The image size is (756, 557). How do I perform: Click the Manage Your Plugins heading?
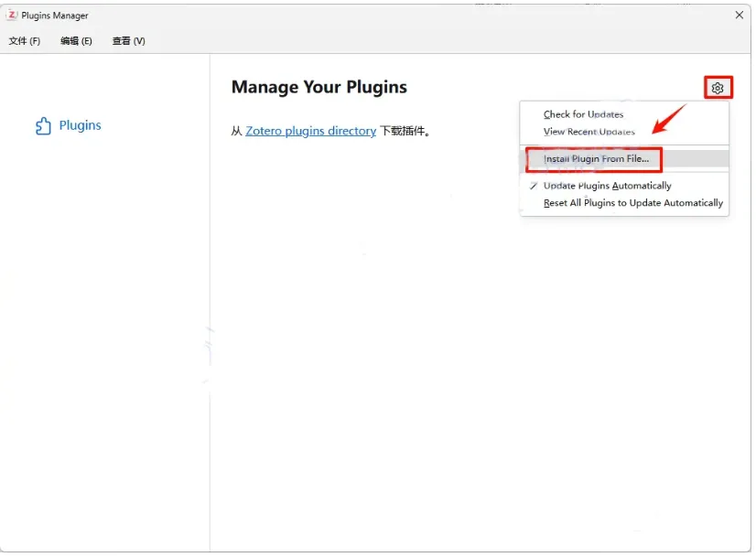pos(321,88)
